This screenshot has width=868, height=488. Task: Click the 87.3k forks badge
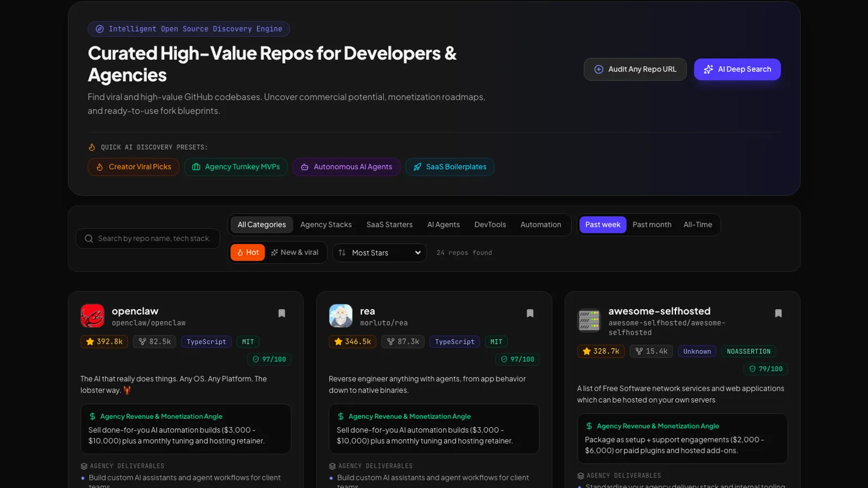[403, 342]
